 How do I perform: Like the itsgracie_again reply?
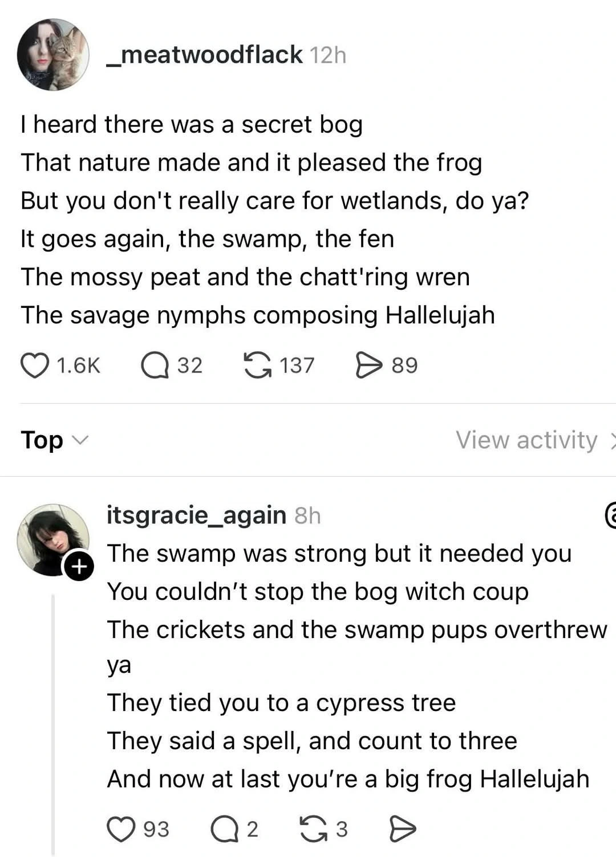tap(121, 828)
